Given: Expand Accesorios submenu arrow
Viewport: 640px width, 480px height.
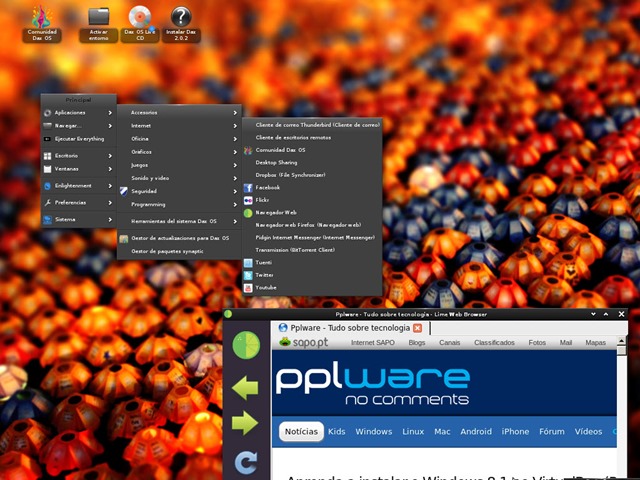Looking at the screenshot, I should tap(235, 113).
